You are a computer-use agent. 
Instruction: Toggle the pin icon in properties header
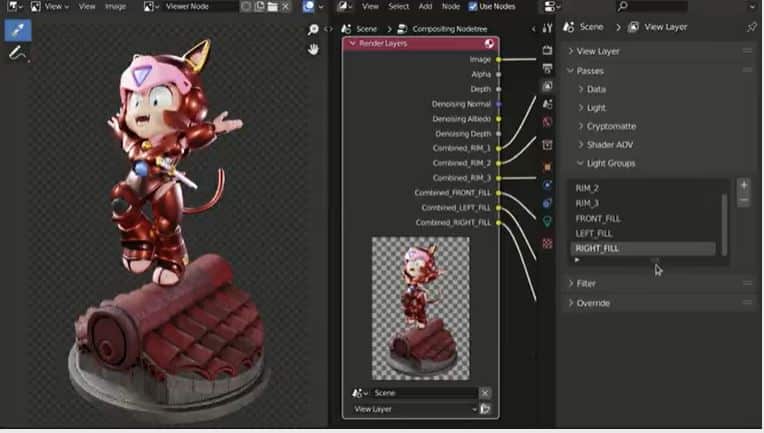(752, 27)
